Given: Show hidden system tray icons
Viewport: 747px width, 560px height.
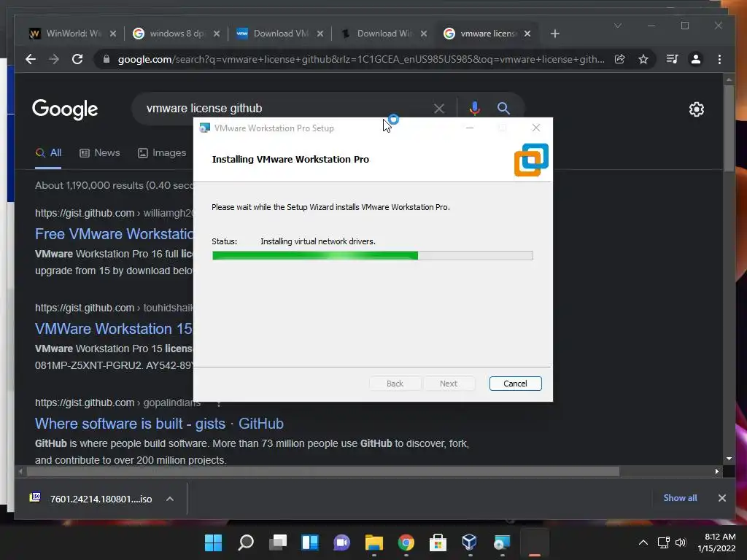Looking at the screenshot, I should point(643,542).
